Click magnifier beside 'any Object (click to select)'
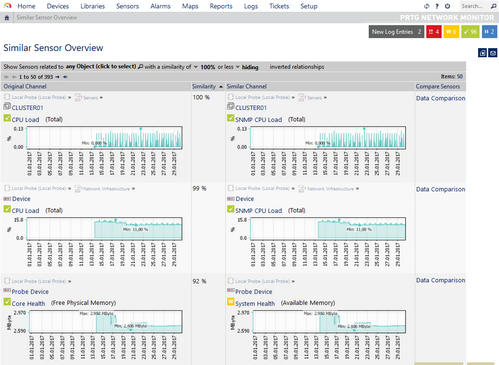The image size is (499, 365). coord(140,67)
